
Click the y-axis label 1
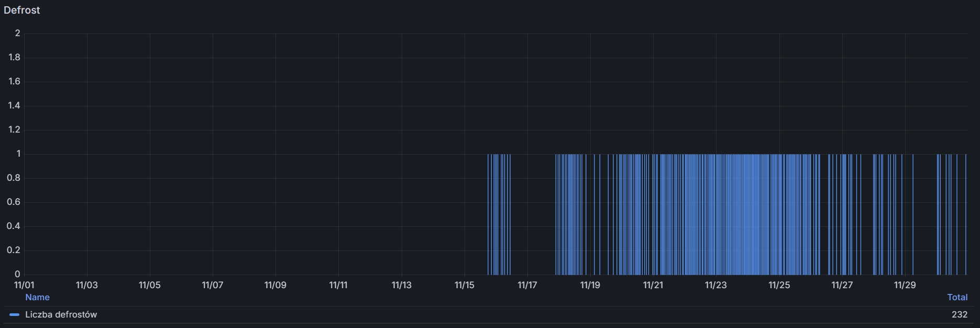[x=18, y=154]
